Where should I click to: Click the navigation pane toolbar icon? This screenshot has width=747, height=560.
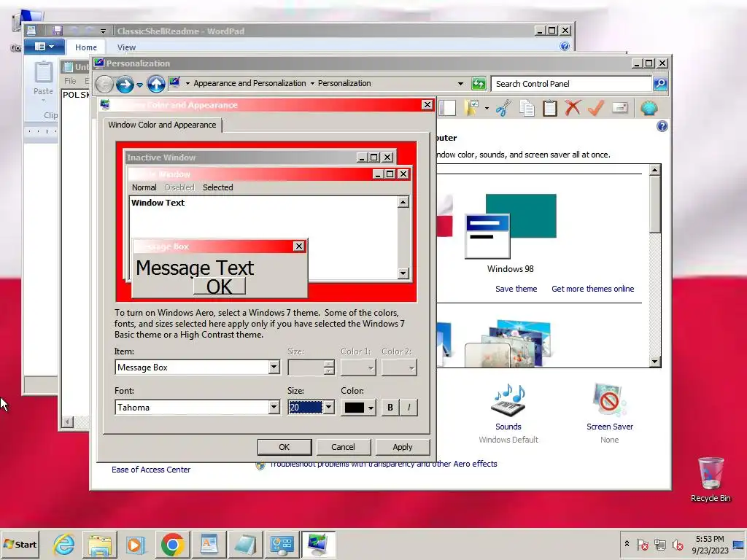point(447,108)
